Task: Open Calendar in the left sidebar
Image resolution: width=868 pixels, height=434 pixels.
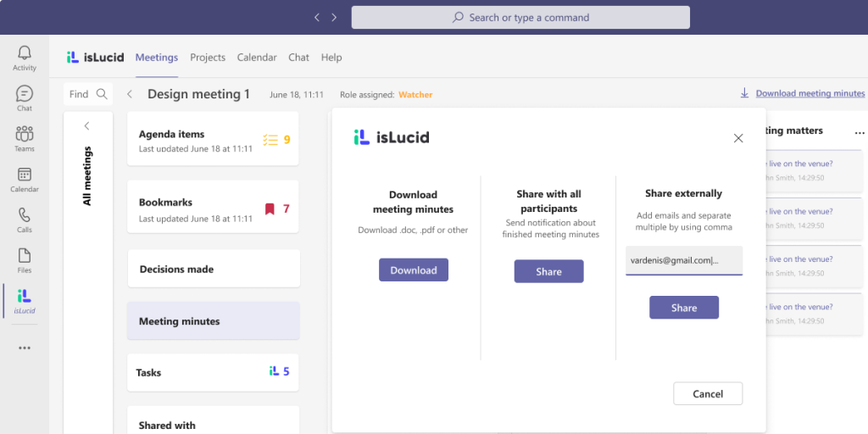Action: point(25,180)
